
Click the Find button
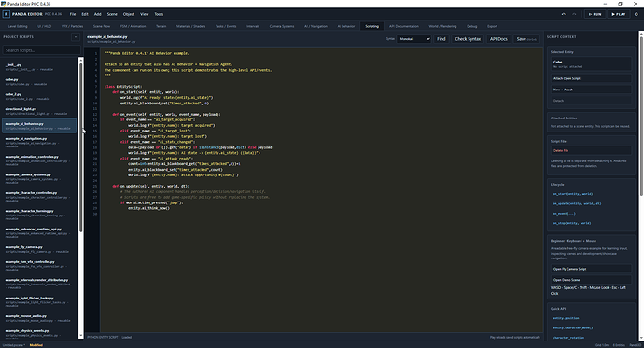tap(441, 39)
